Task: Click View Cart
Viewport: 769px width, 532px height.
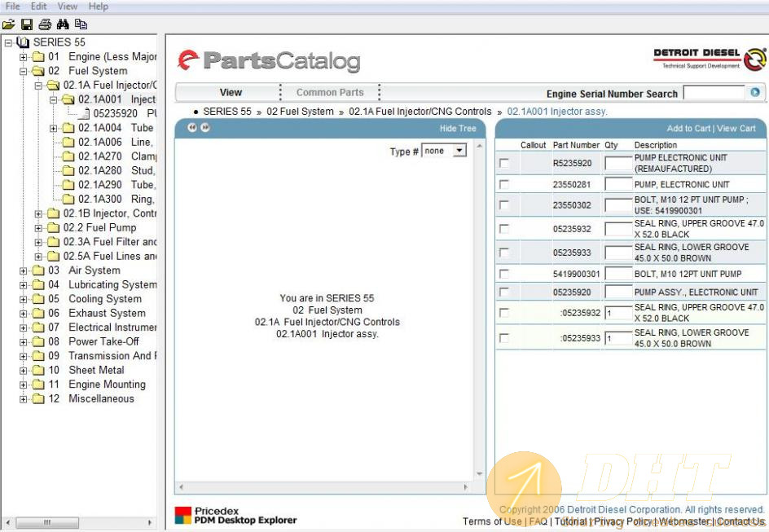Action: coord(736,129)
